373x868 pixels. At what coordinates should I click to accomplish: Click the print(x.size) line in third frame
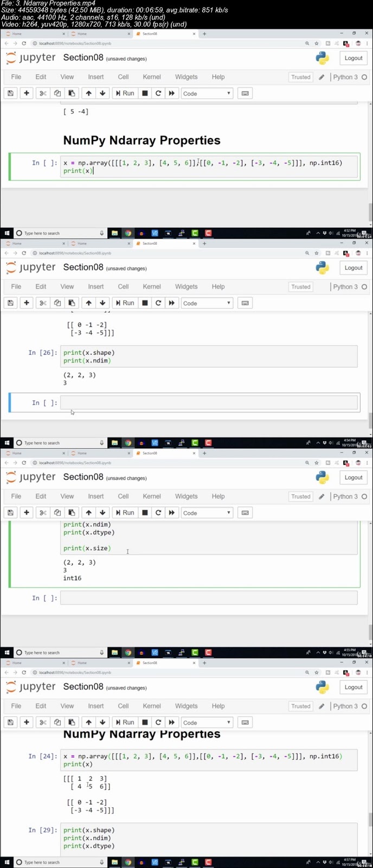tap(87, 548)
